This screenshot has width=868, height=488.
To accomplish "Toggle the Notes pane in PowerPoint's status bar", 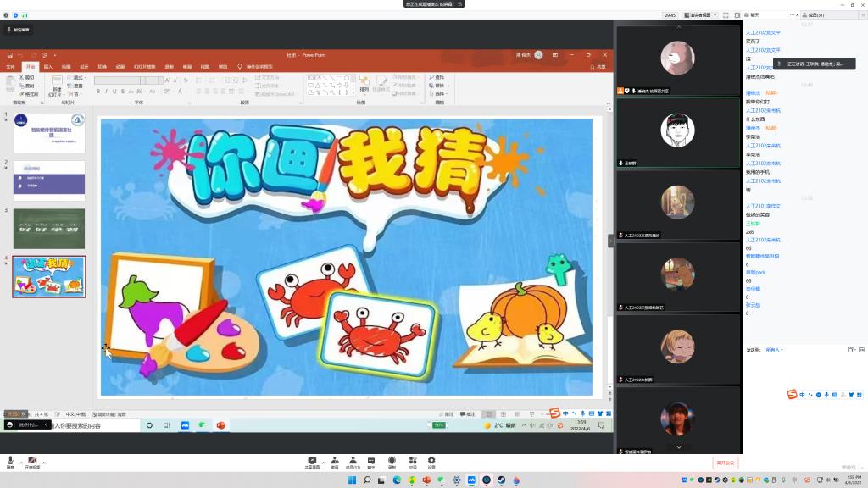I will 446,413.
